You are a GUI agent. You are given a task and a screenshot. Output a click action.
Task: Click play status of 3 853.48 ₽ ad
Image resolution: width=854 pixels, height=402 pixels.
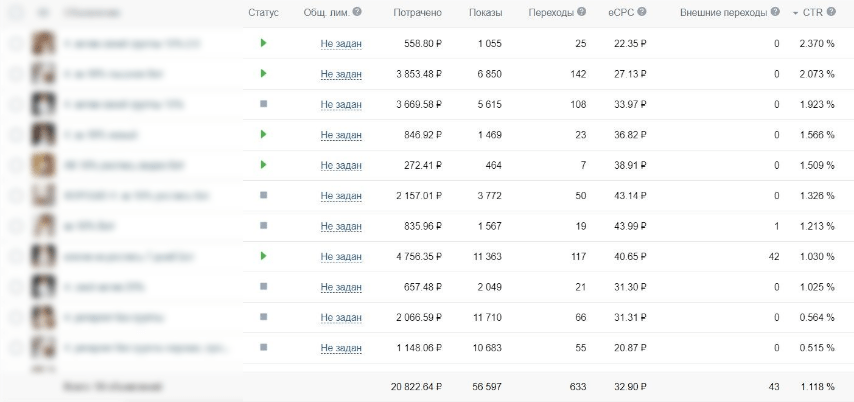tap(264, 73)
